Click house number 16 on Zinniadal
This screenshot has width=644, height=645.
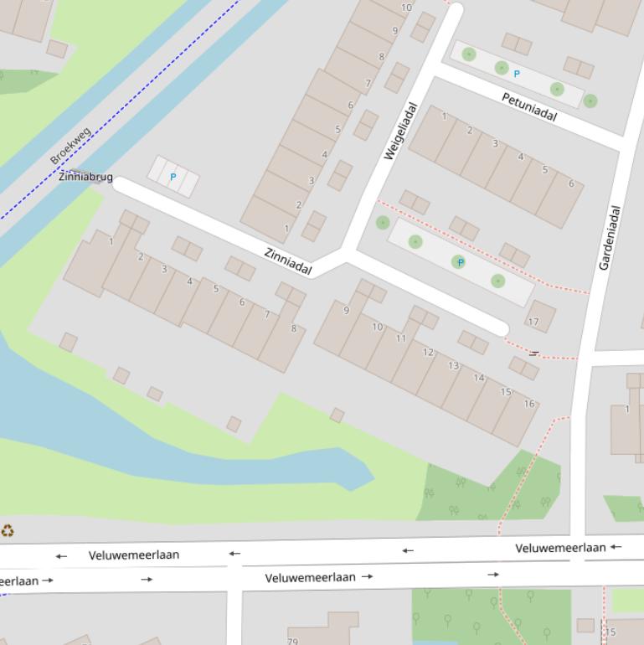(529, 404)
